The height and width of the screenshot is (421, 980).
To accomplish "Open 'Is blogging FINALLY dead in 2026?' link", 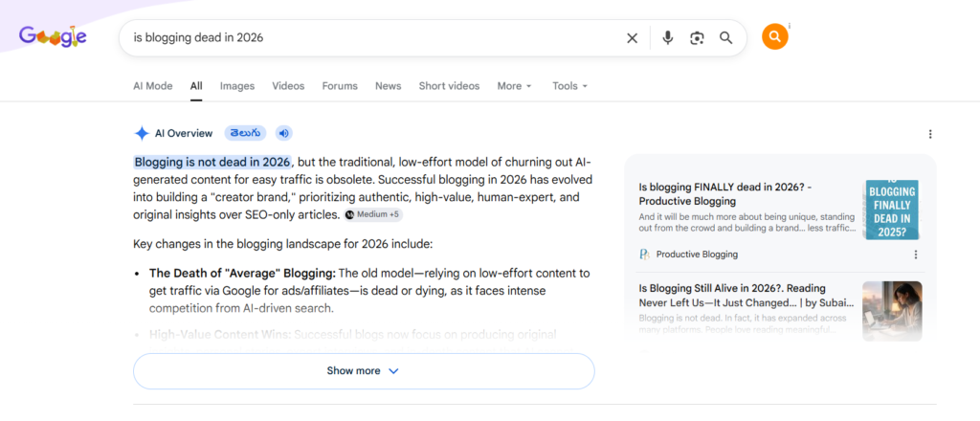I will click(725, 194).
